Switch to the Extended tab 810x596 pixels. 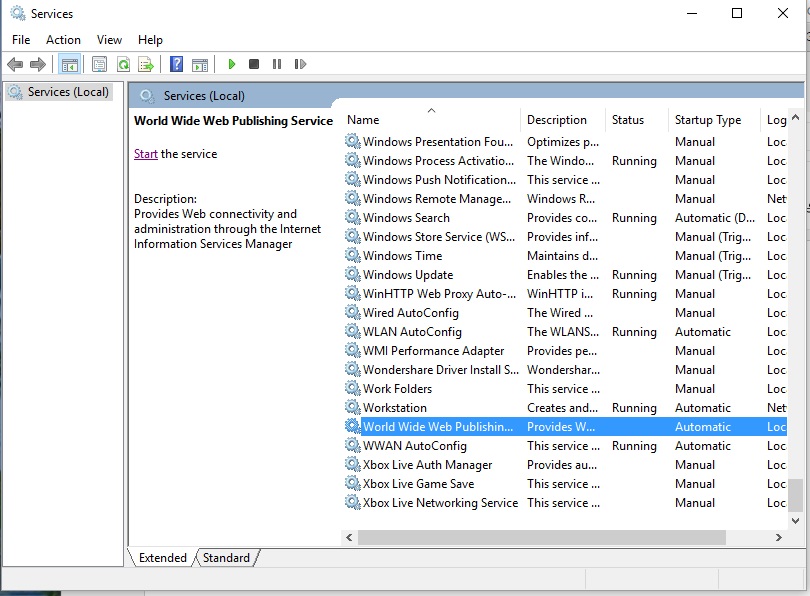pos(162,558)
